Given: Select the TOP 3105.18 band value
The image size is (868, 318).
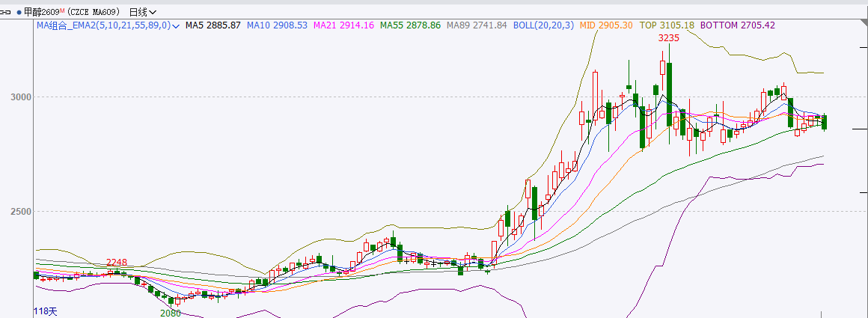Looking at the screenshot, I should point(667,25).
